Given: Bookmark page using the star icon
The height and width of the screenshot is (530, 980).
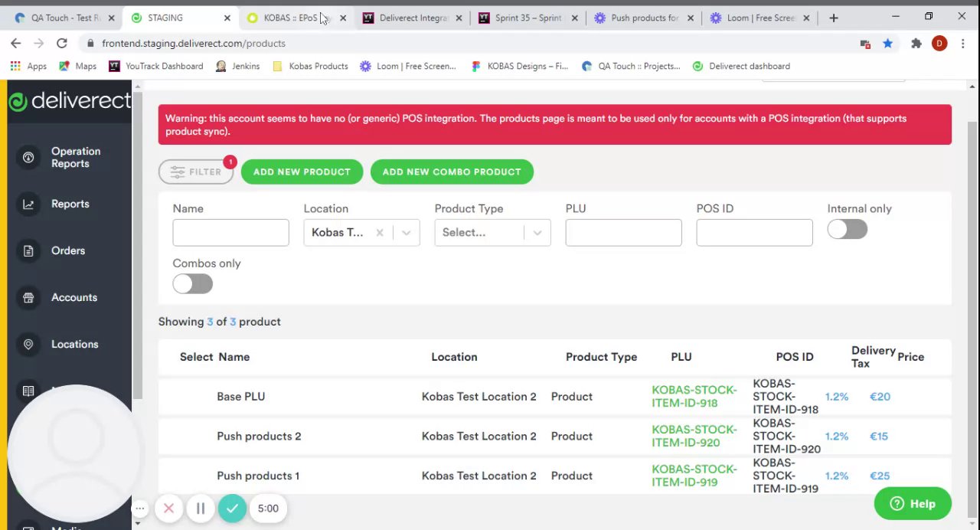Looking at the screenshot, I should (x=887, y=44).
